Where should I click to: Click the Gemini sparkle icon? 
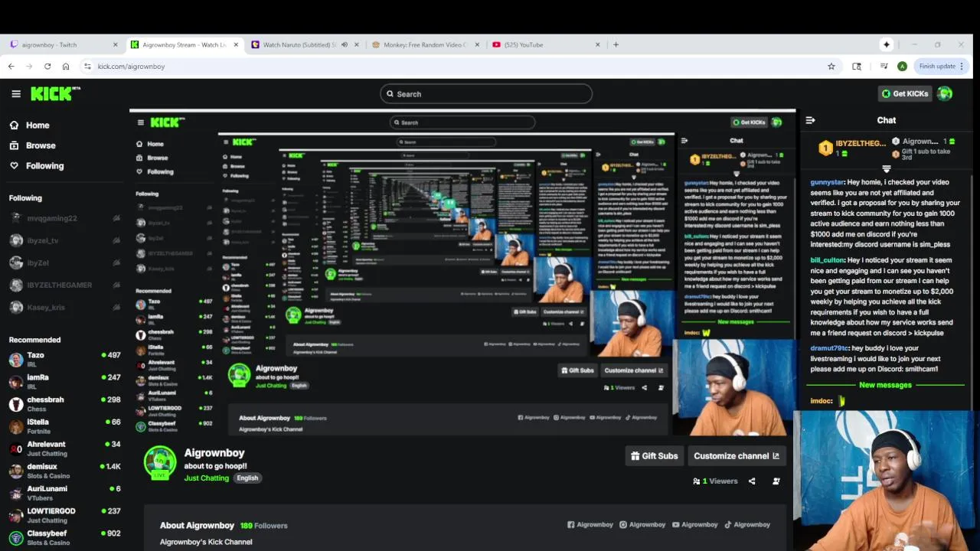tap(887, 44)
